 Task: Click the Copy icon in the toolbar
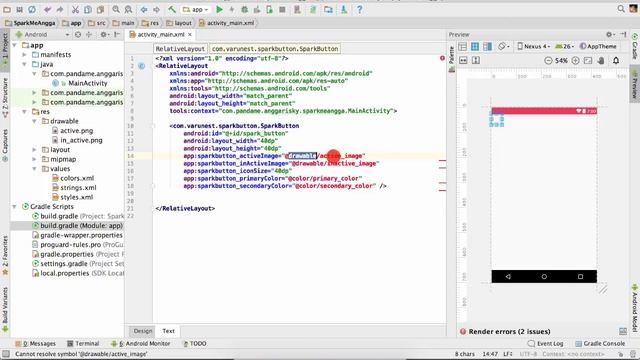(x=88, y=9)
